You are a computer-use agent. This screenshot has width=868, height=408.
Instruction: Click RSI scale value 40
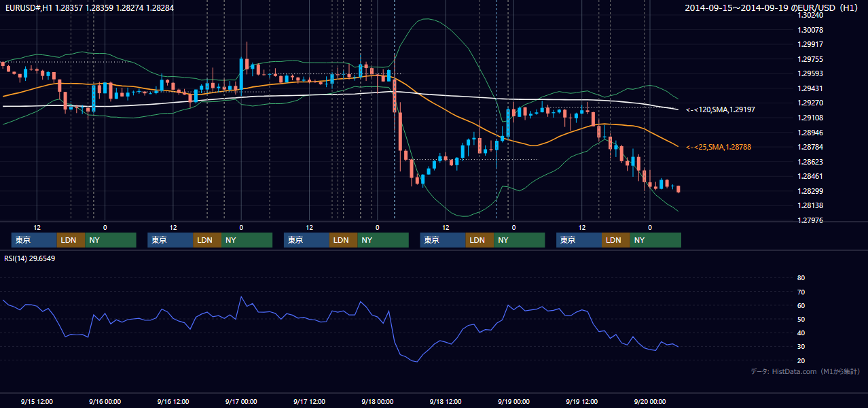801,333
